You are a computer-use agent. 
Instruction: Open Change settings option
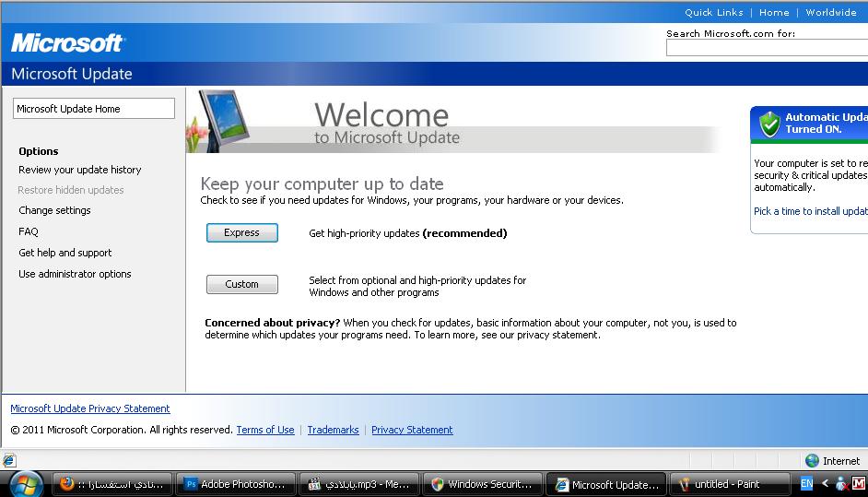54,210
